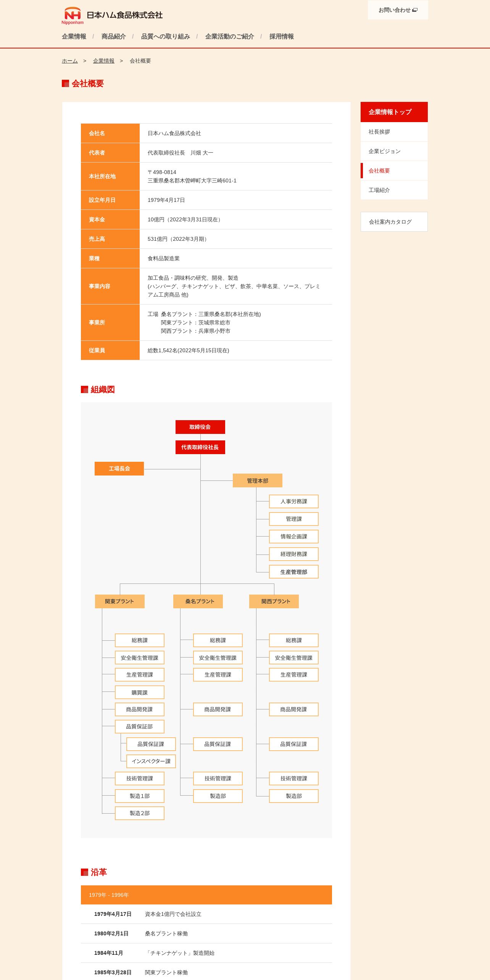Go to 社長挨拶 sidebar page
Screen dimensions: 490x980
click(x=394, y=132)
